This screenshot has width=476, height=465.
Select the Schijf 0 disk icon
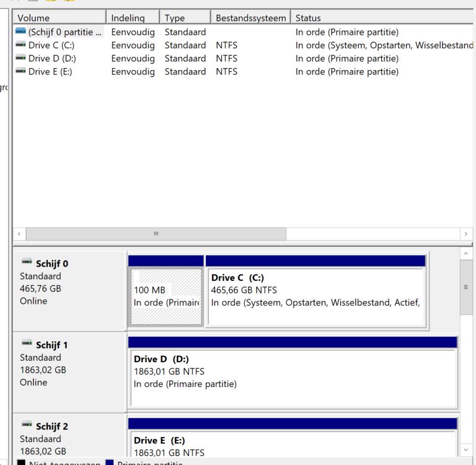[x=27, y=263]
